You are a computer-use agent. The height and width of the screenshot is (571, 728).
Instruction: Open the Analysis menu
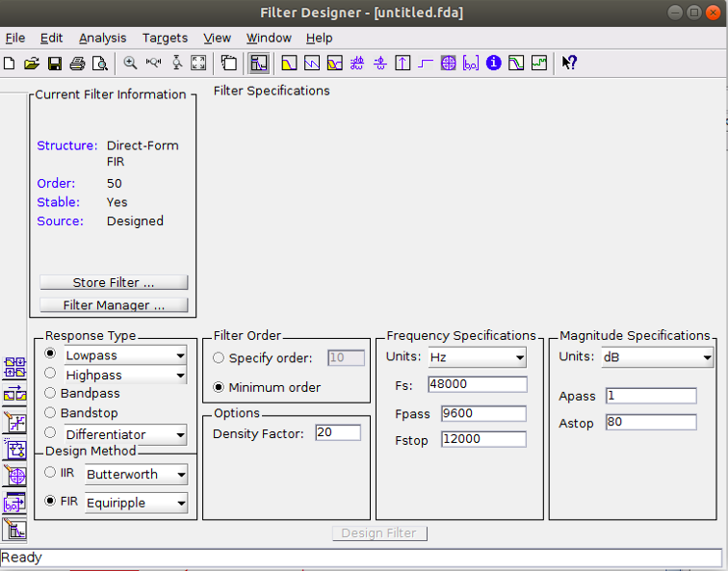click(x=102, y=38)
